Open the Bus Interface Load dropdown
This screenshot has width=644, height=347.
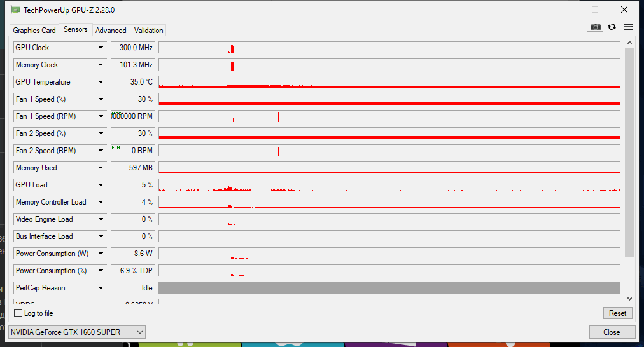coord(101,236)
